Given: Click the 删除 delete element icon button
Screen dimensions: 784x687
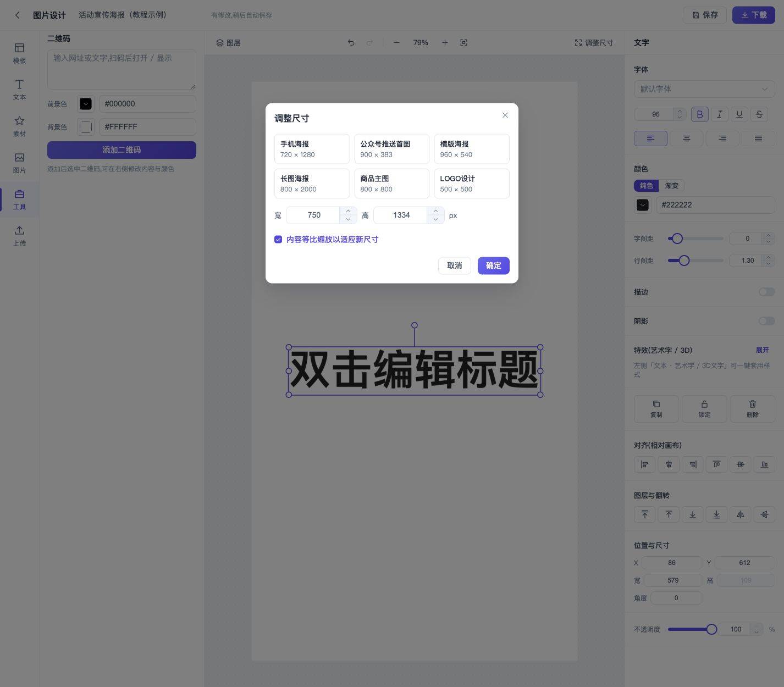Looking at the screenshot, I should point(753,409).
